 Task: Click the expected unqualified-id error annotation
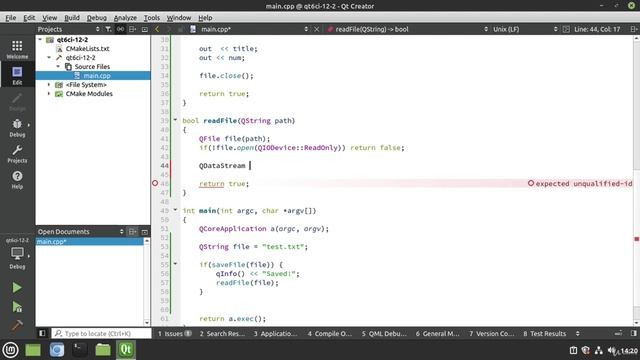click(x=580, y=184)
